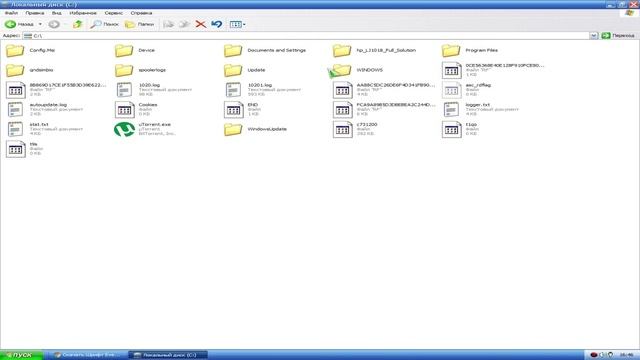Open the Вид menu
The height and width of the screenshot is (360, 640).
(x=56, y=13)
